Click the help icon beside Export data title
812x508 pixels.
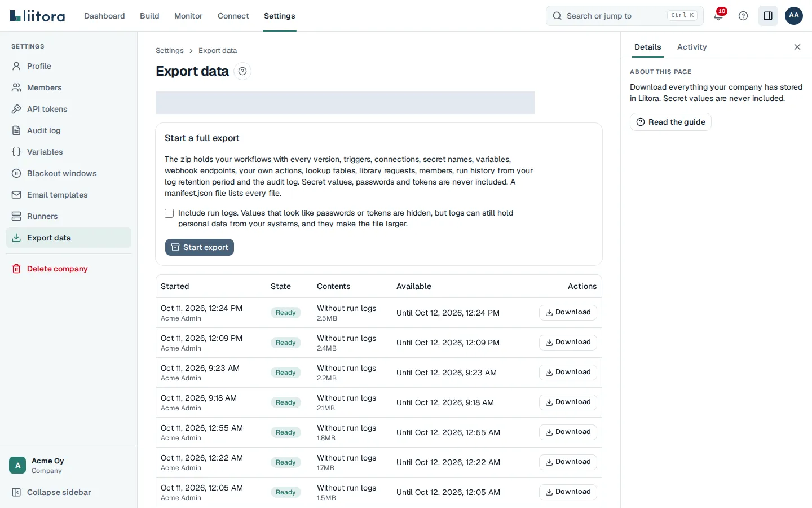242,71
